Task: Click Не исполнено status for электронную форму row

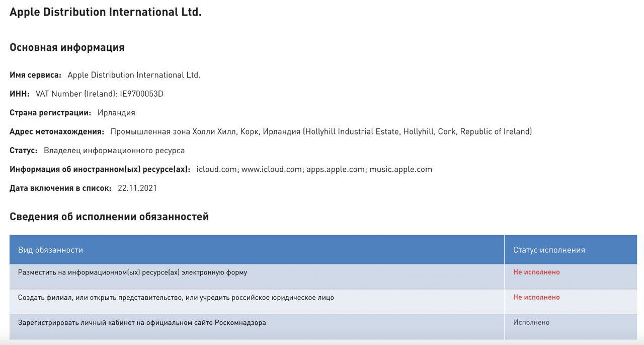Action: pyautogui.click(x=536, y=272)
